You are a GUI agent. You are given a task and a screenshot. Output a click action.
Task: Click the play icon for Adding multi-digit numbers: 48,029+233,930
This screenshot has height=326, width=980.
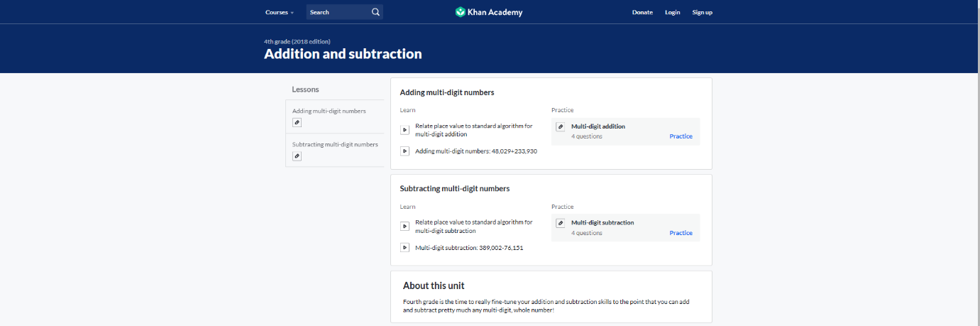(404, 151)
